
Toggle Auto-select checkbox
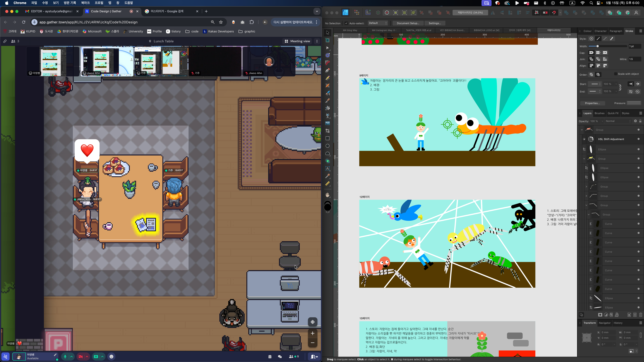point(346,23)
